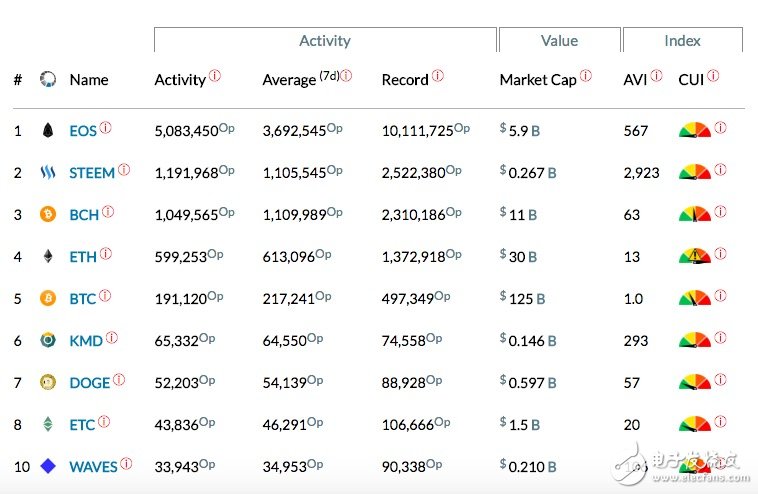Click BTC market cap $125 B

tap(522, 298)
